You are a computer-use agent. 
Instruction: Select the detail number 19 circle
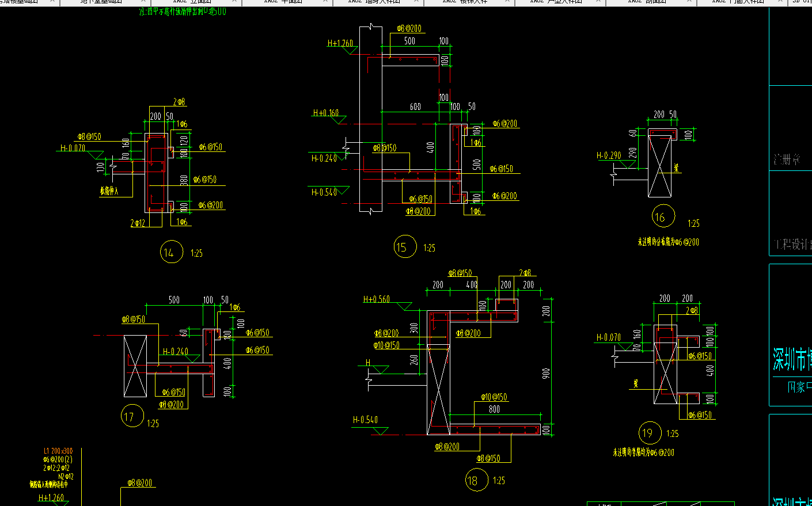pos(650,433)
